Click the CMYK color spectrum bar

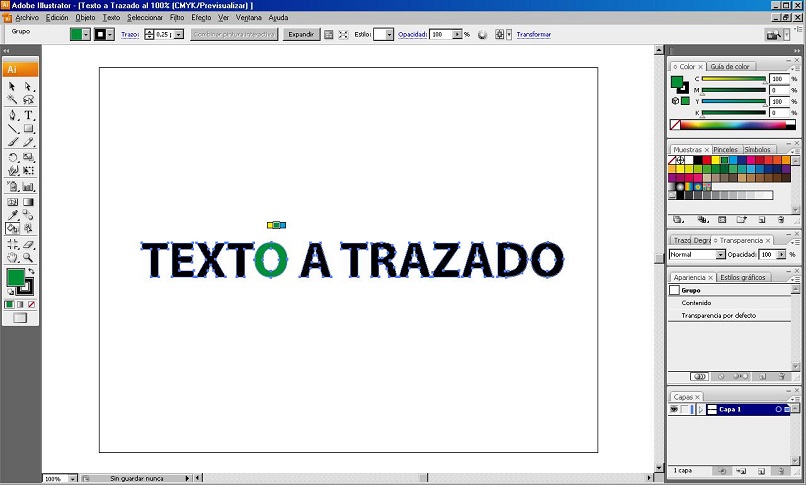[732, 124]
